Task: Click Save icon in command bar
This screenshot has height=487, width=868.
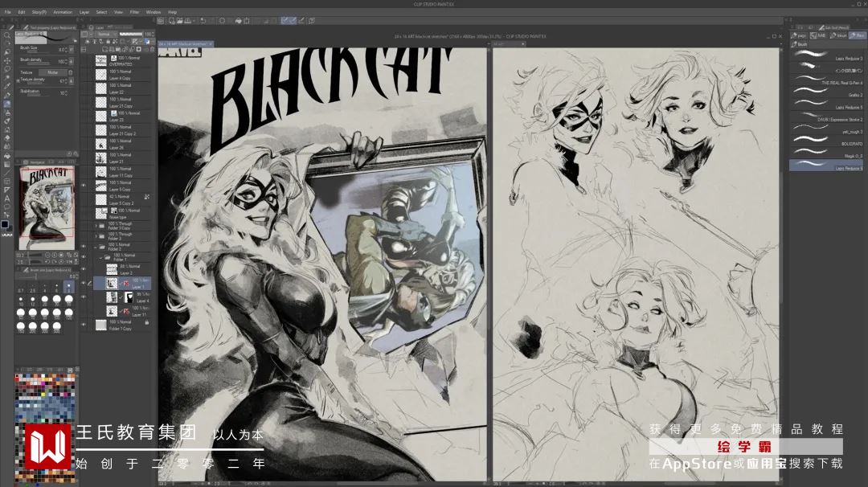Action: tap(187, 20)
